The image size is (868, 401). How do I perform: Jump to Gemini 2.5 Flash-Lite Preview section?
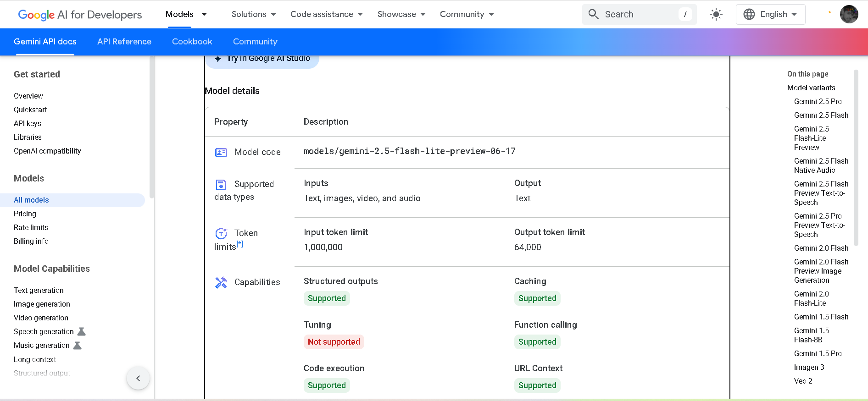(x=812, y=138)
